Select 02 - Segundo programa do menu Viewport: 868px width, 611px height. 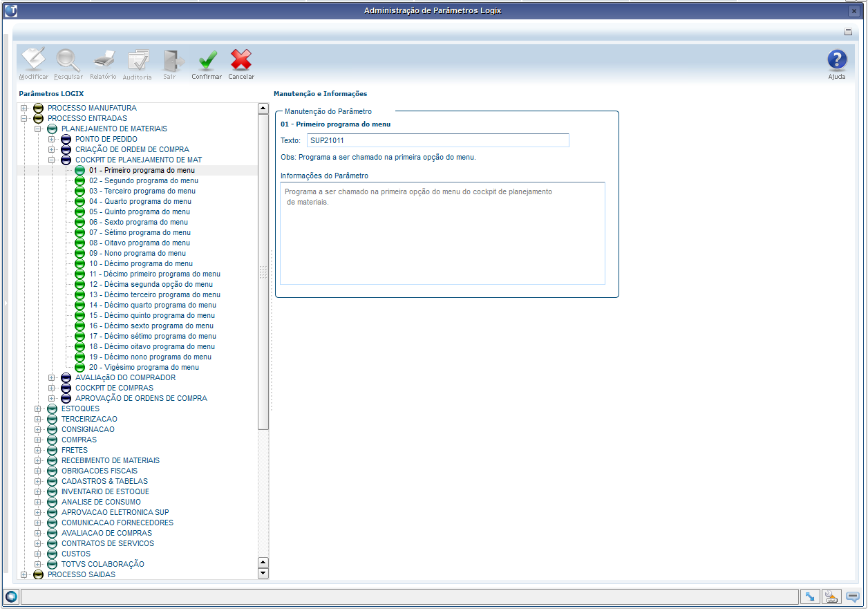(143, 181)
